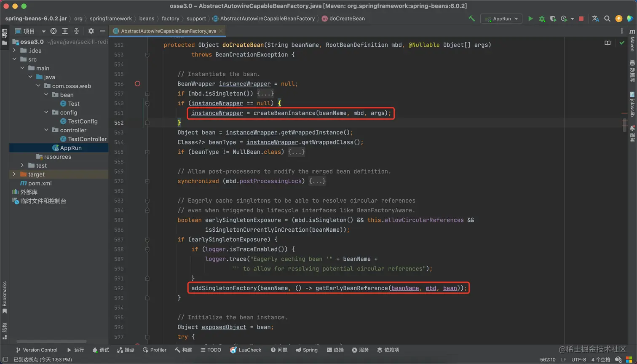
Task: Open the Spring tool tab
Action: coord(307,350)
